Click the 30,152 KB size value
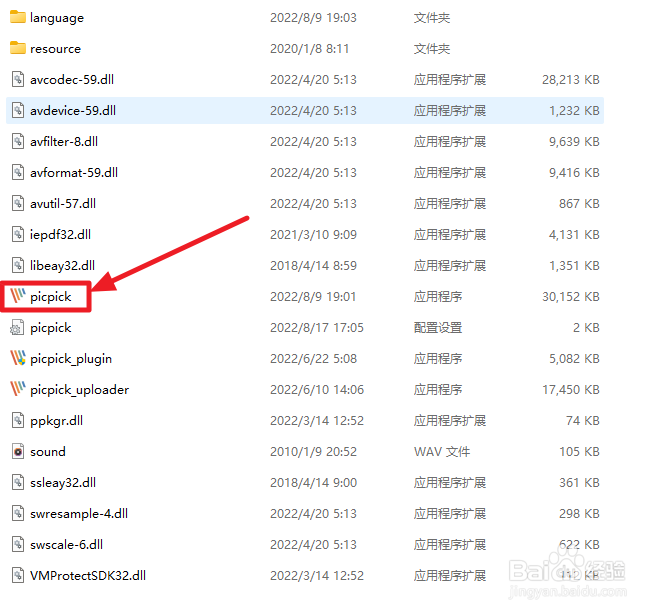The image size is (664, 615). [570, 296]
